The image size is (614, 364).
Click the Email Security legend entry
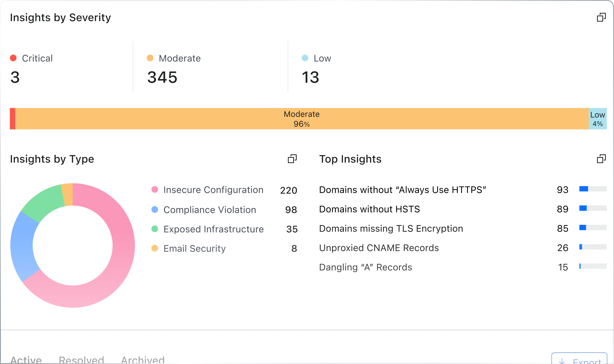point(194,248)
